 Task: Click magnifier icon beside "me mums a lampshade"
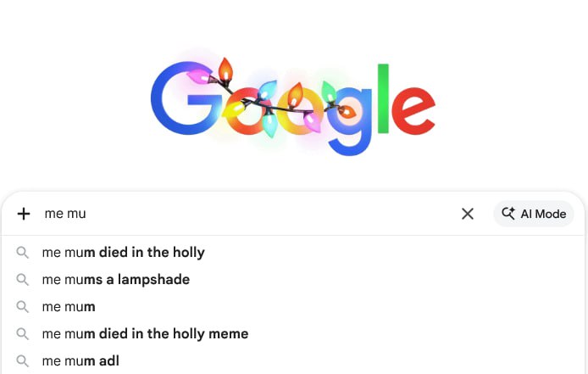pyautogui.click(x=23, y=280)
